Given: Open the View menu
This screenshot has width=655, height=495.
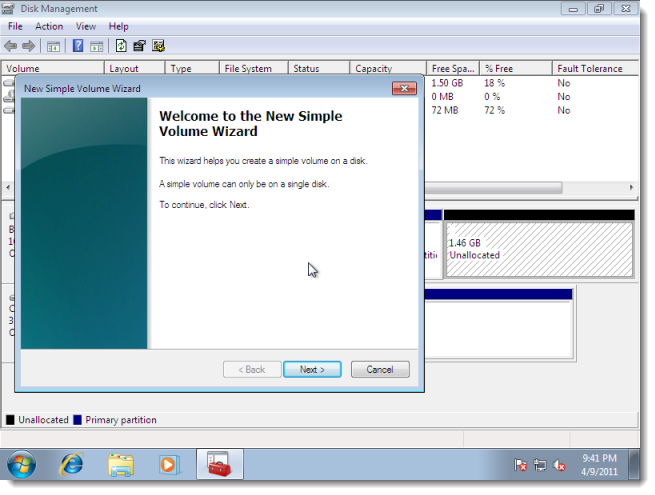Looking at the screenshot, I should pos(86,26).
